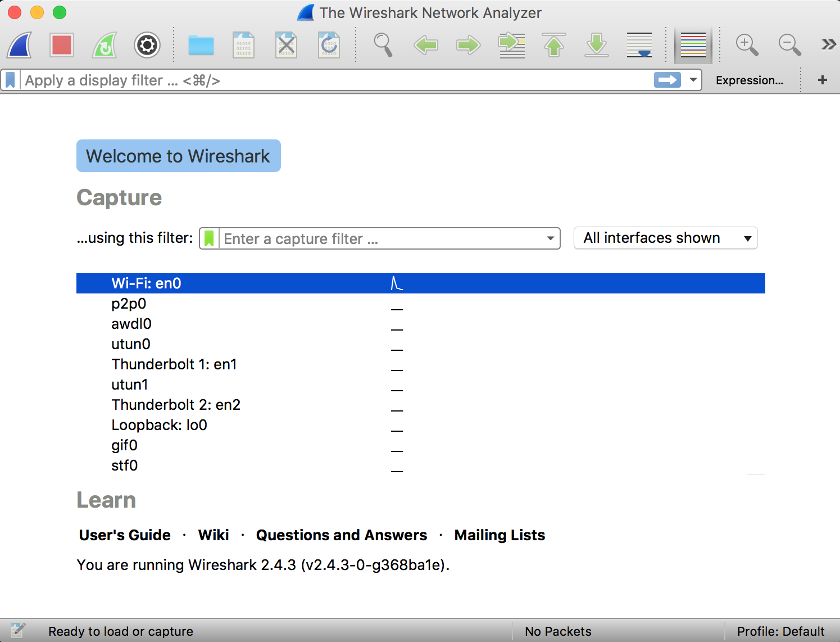Click Profile: Default in status bar
Image resolution: width=840 pixels, height=642 pixels.
(781, 631)
